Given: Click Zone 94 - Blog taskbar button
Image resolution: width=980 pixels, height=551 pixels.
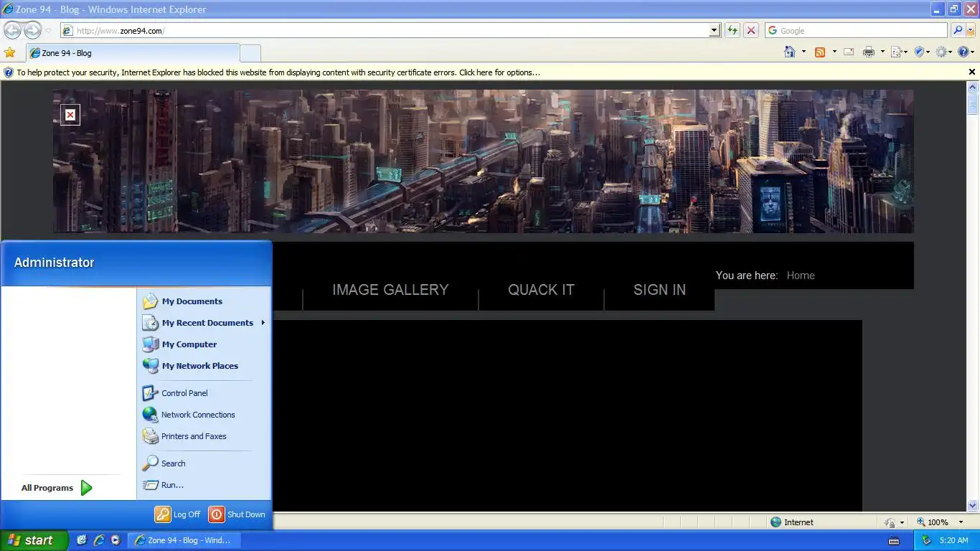Looking at the screenshot, I should 183,540.
